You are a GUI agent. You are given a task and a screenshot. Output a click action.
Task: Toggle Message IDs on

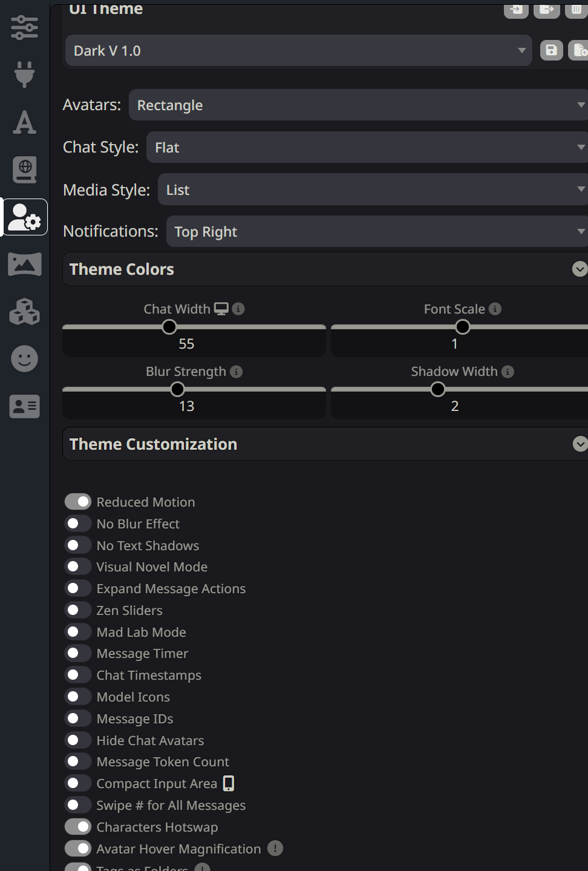tap(78, 718)
